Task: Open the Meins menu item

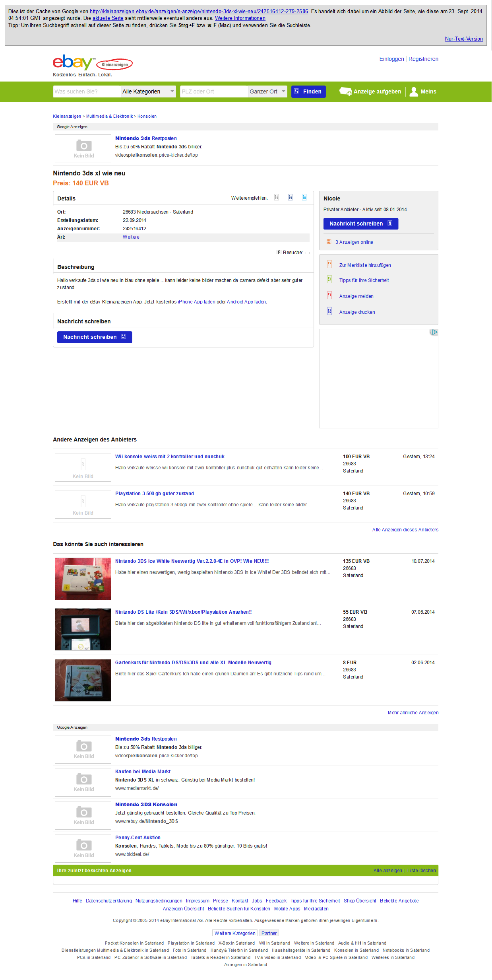Action: (x=428, y=91)
